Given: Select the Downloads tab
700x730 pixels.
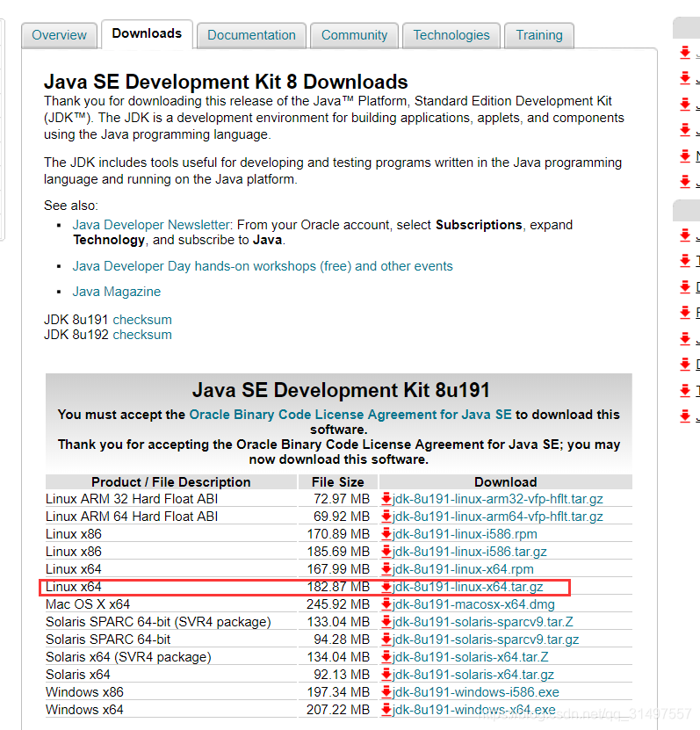Looking at the screenshot, I should click(x=147, y=34).
